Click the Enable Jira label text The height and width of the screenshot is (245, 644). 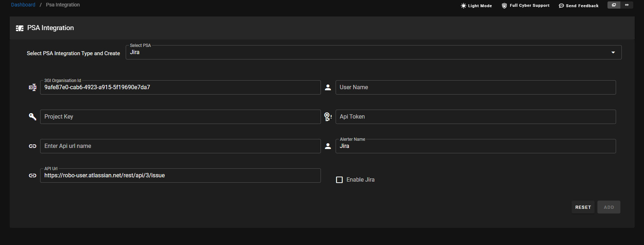pos(360,180)
